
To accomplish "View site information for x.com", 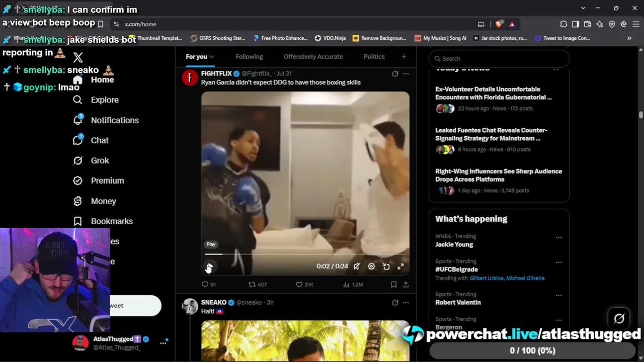I will coord(116,24).
